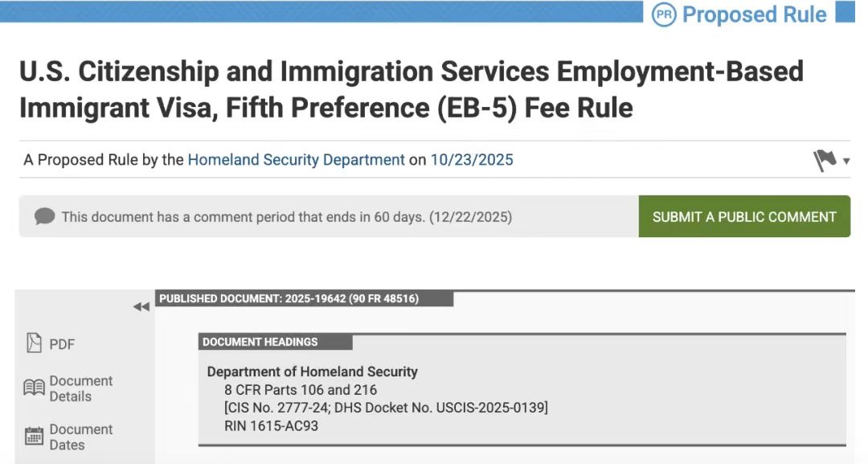Click the flag icon beside the date
868x464 pixels.
tap(825, 161)
